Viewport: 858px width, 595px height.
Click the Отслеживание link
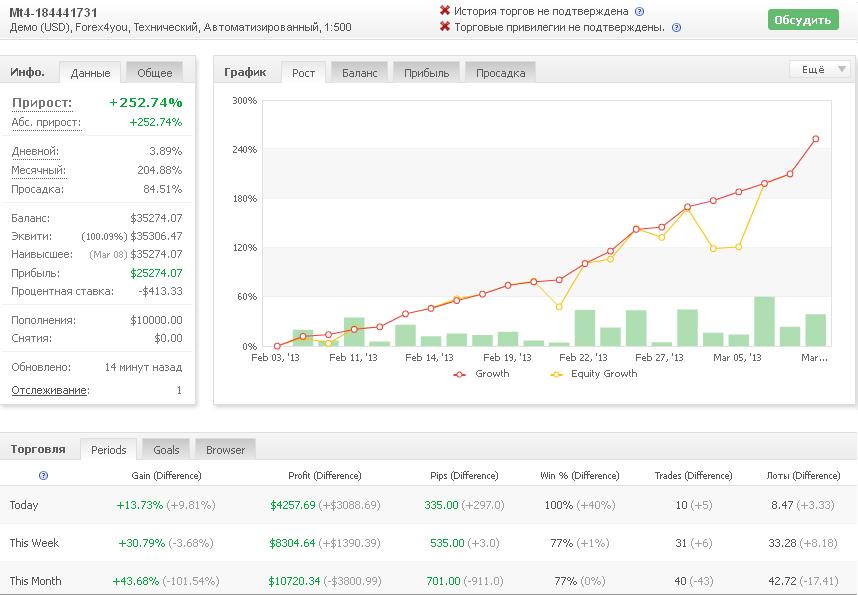click(50, 390)
